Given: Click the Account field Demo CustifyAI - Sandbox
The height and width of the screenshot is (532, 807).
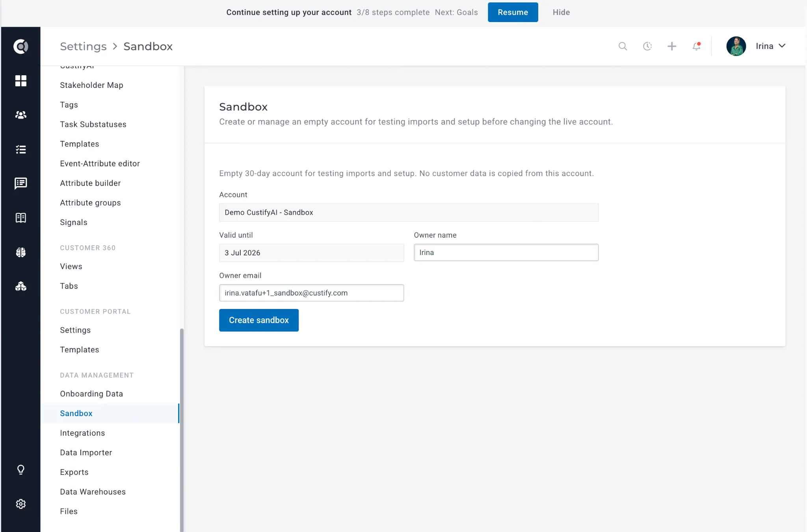Looking at the screenshot, I should 409,212.
